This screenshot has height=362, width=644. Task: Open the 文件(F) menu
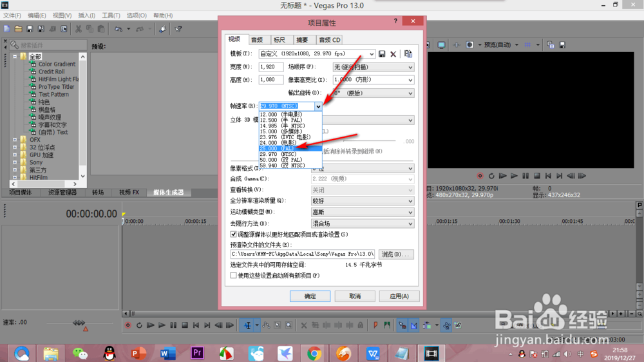(x=12, y=15)
